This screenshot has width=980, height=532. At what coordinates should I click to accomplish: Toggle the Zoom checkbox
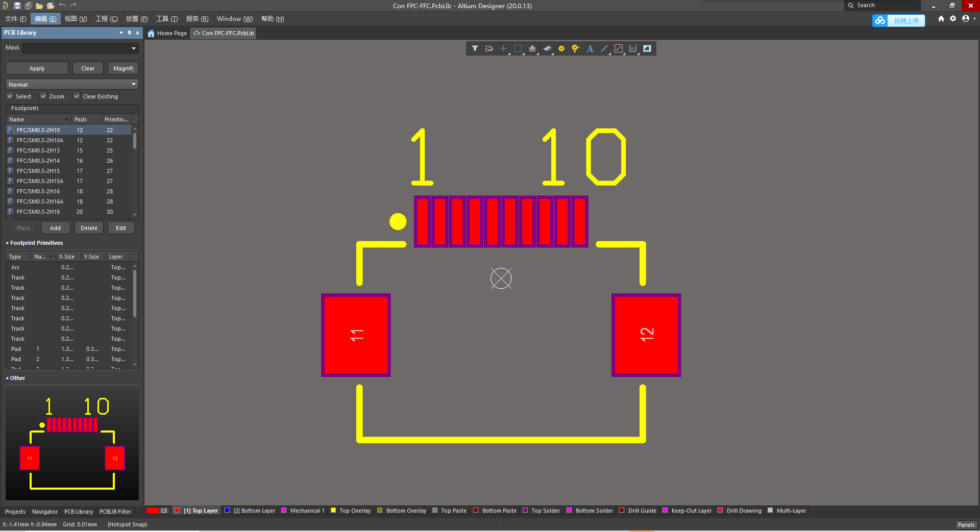(43, 96)
